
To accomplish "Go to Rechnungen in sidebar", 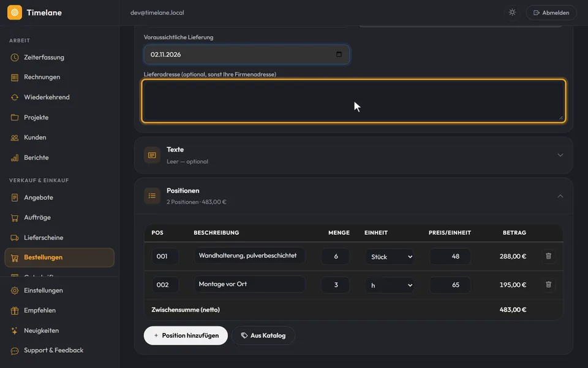I will [59, 77].
